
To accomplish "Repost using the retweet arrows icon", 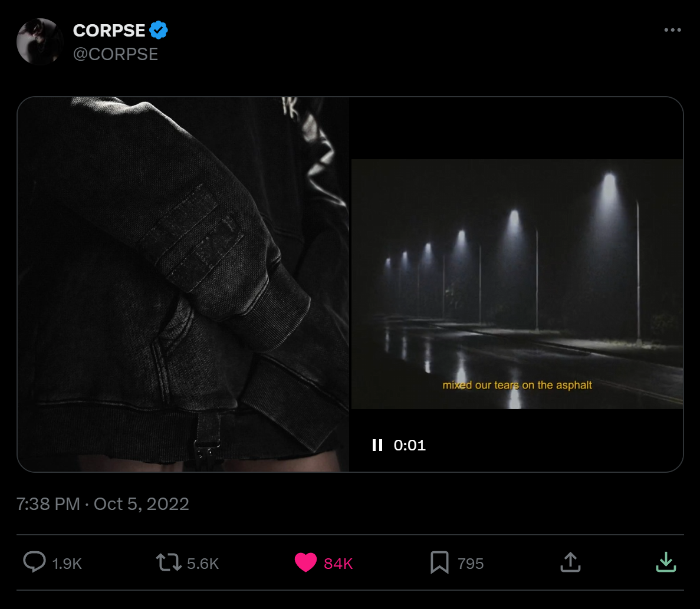I will point(168,562).
